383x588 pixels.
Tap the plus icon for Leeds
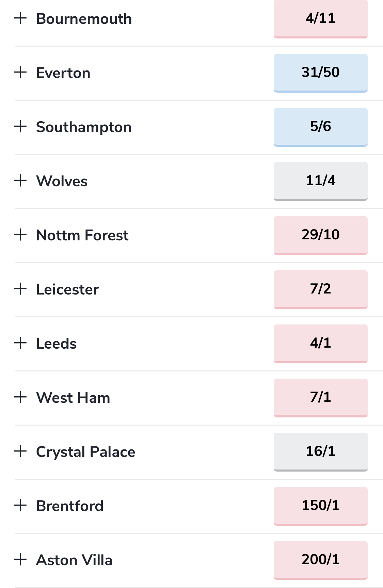coord(20,343)
